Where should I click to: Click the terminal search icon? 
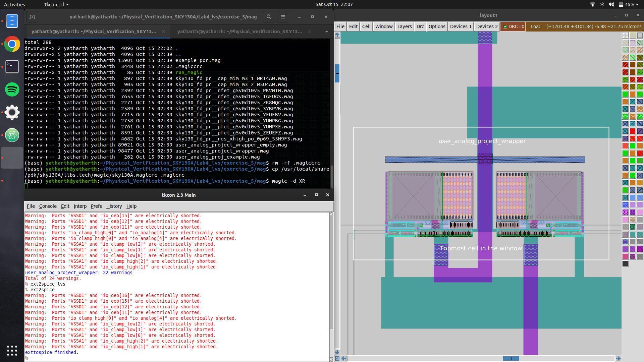click(x=269, y=17)
